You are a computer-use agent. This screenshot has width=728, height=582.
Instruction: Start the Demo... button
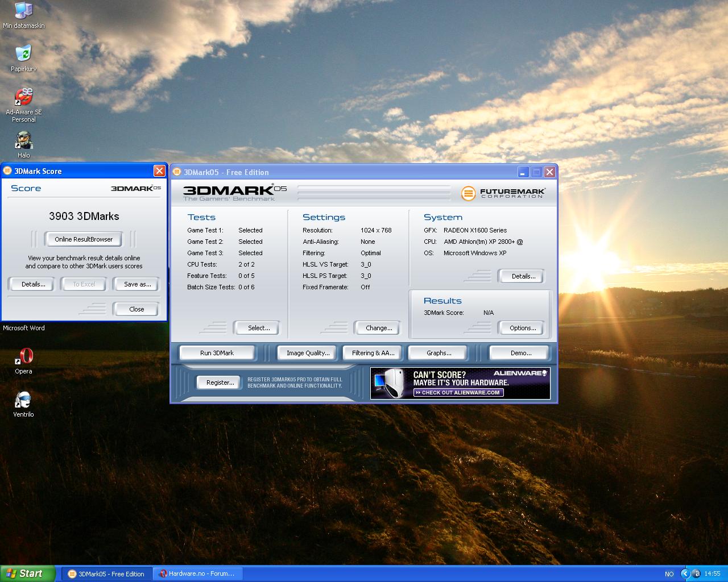520,353
